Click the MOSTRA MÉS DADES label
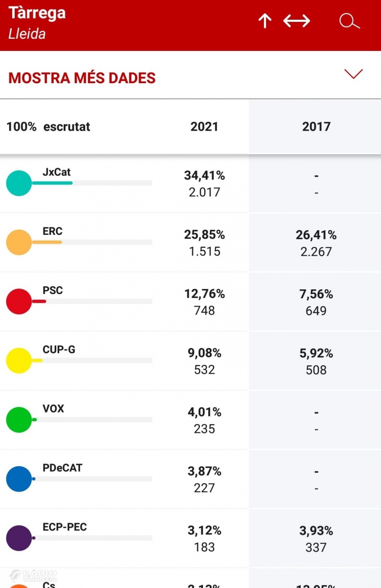 (x=82, y=78)
